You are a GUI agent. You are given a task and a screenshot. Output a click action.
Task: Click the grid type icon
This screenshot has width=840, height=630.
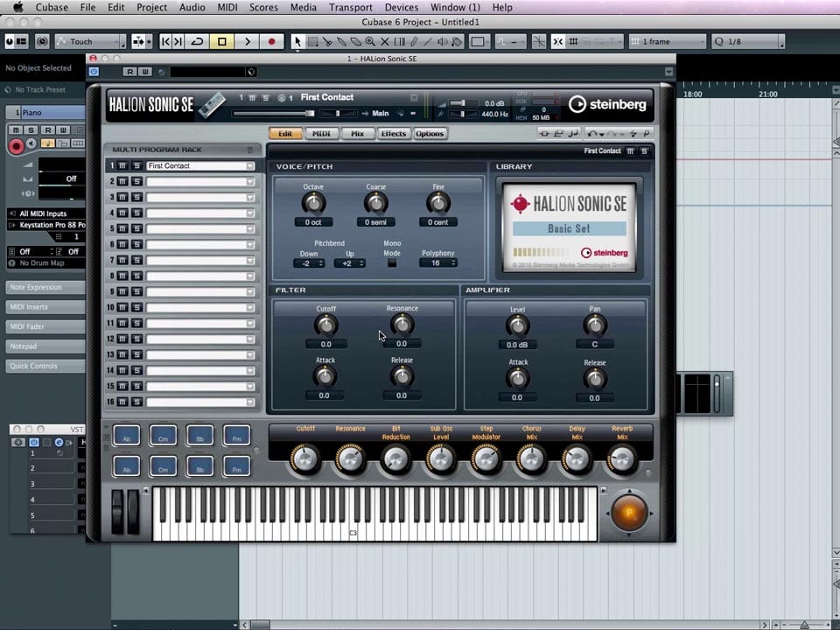coord(574,41)
